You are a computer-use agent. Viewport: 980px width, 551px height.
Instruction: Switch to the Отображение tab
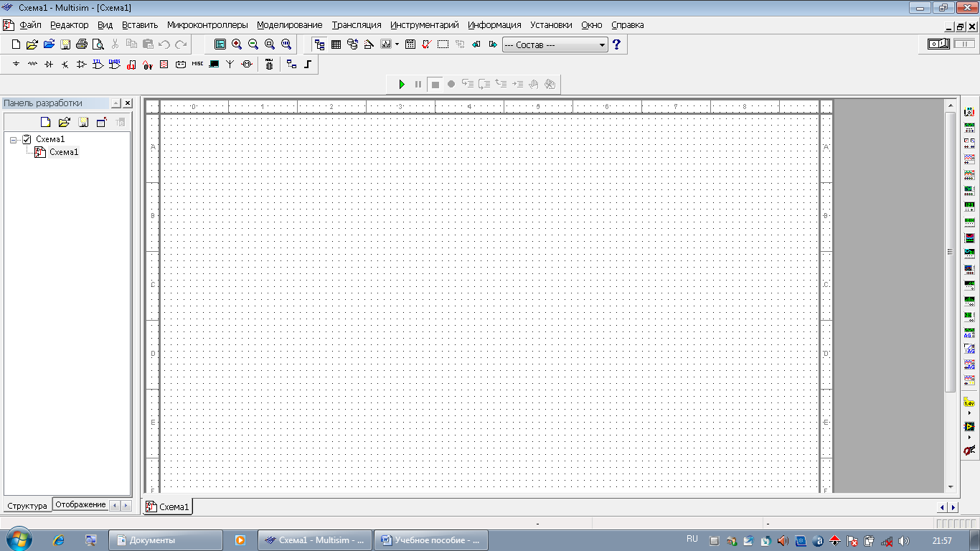80,505
